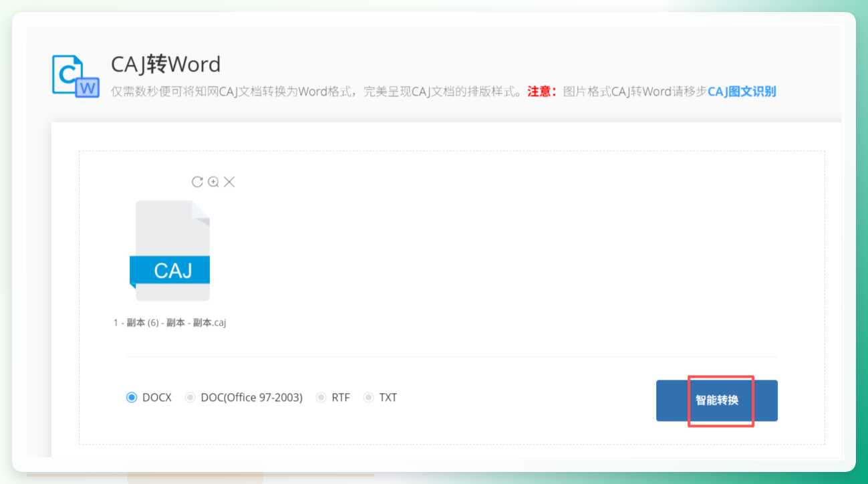
Task: Click the file name 1 - 副本 (6) - 副本 - 副本.caj
Action: pos(170,323)
